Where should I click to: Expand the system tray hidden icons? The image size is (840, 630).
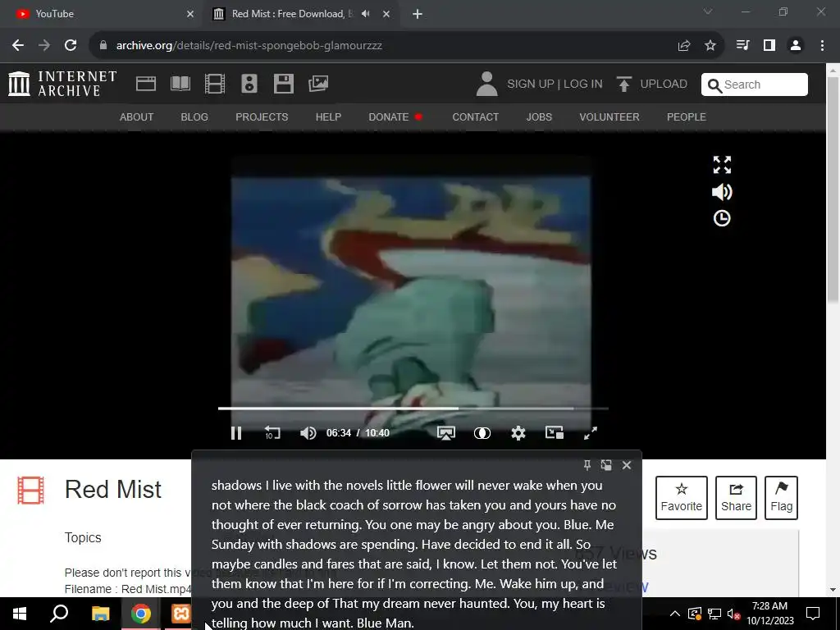click(675, 614)
